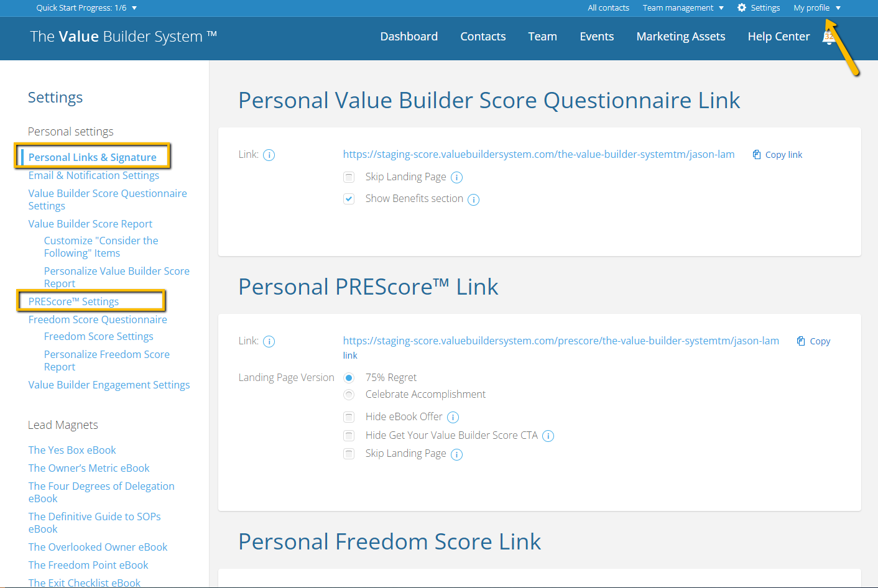The width and height of the screenshot is (878, 588).
Task: Click the info icon next to Skip Landing Page in PREScore section
Action: click(x=456, y=454)
